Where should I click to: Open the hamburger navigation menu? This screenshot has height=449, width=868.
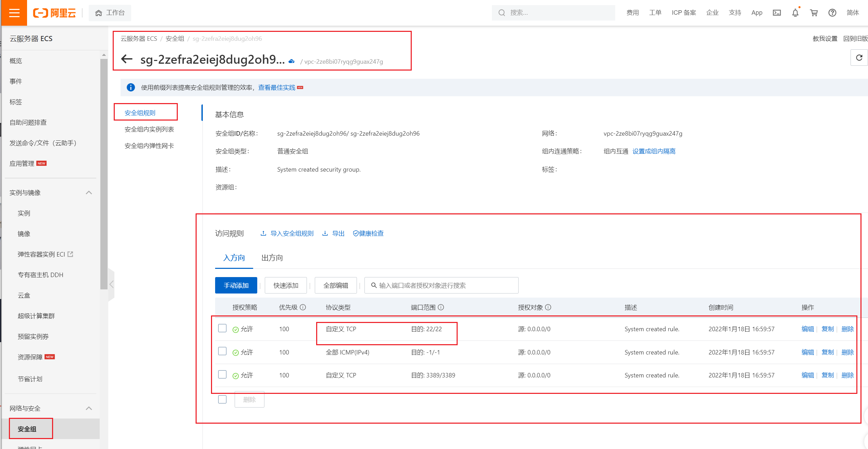point(14,13)
